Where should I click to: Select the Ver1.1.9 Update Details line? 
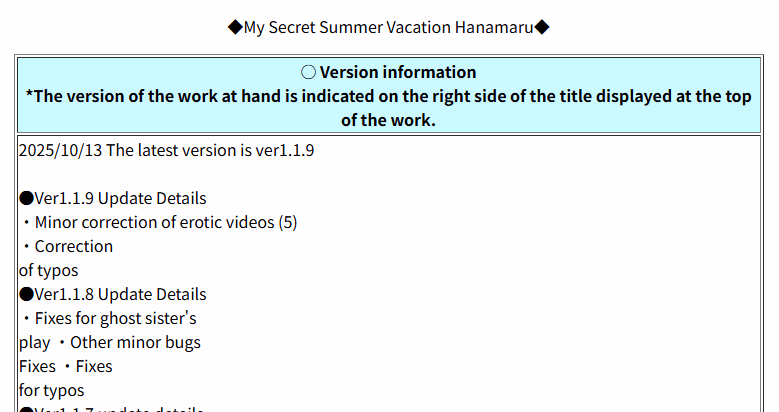coord(120,198)
